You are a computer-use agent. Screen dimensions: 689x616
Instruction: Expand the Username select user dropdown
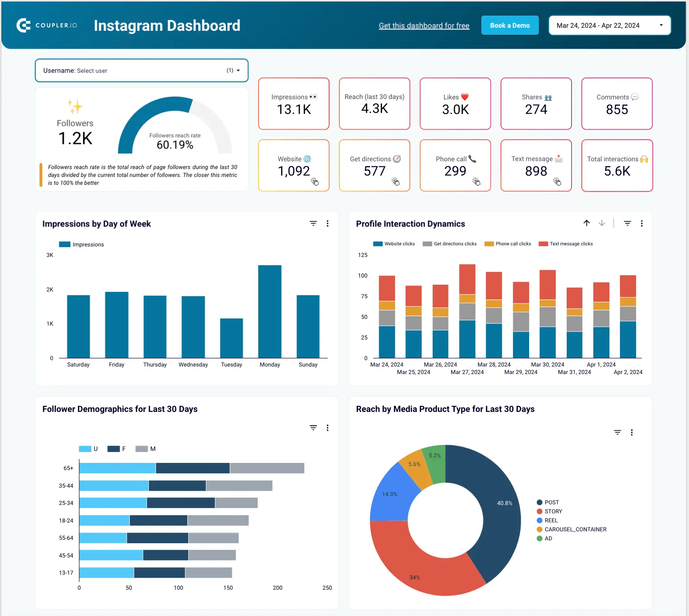tap(141, 71)
